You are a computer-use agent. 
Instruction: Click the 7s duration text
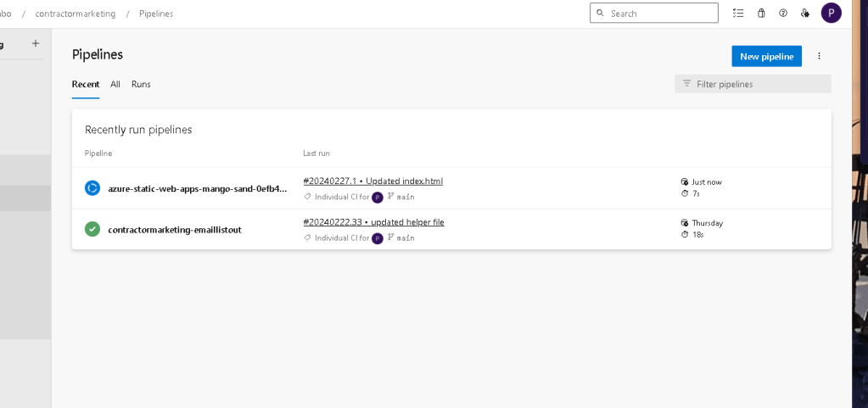697,193
